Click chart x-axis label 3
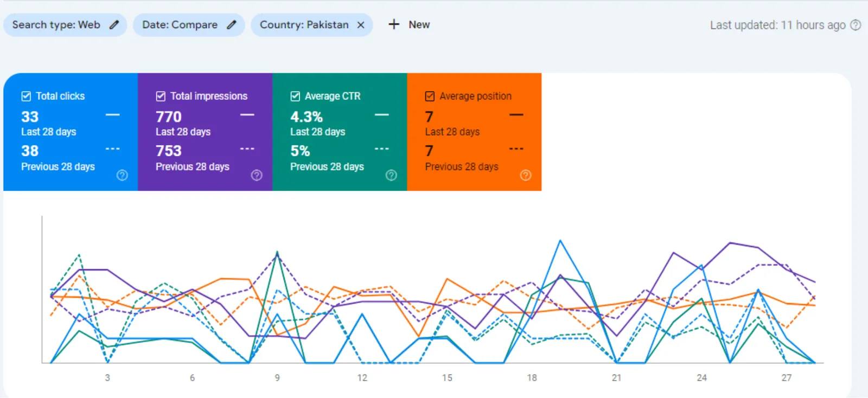 tap(107, 377)
